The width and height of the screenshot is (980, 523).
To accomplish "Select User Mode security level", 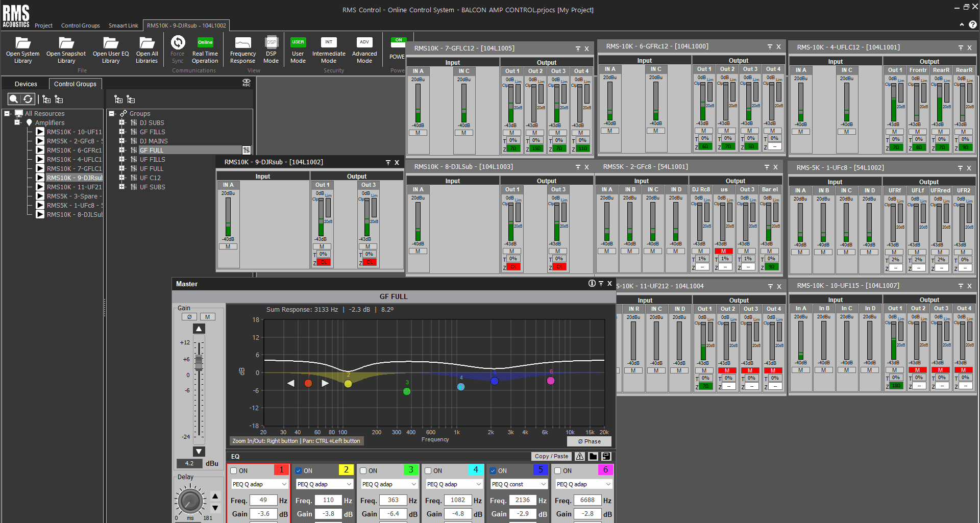I will pos(298,50).
